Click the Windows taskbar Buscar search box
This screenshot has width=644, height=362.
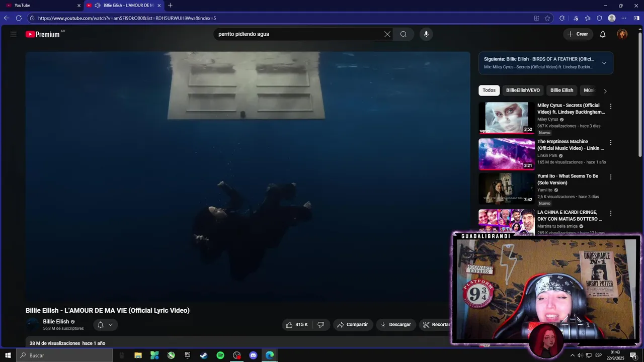pos(64,355)
